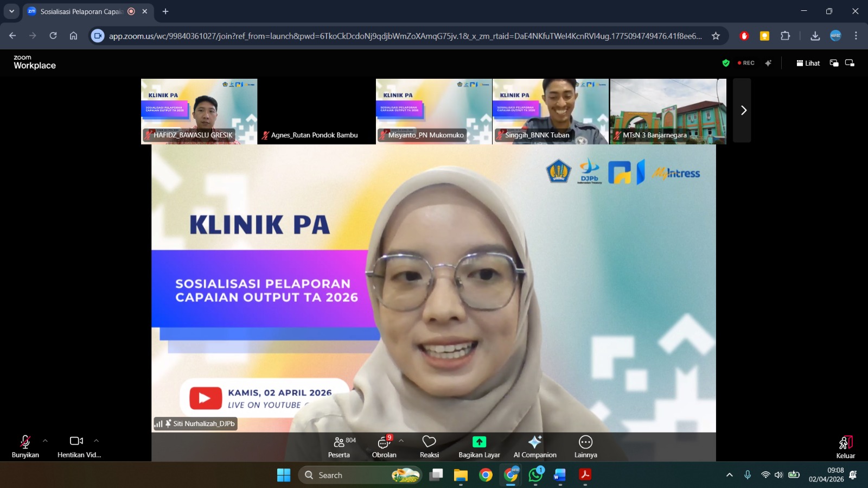
Task: Show next participants with right arrow
Action: point(743,111)
